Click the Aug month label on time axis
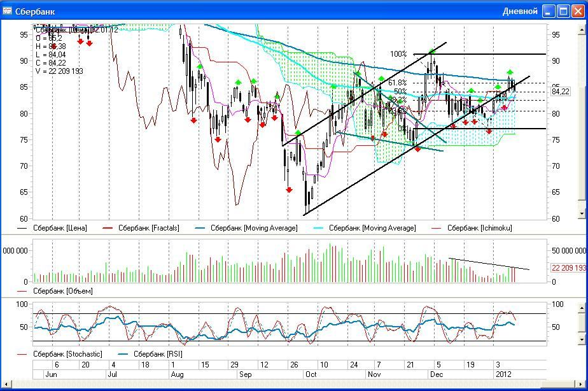Image resolution: width=588 pixels, height=391 pixels. point(177,374)
